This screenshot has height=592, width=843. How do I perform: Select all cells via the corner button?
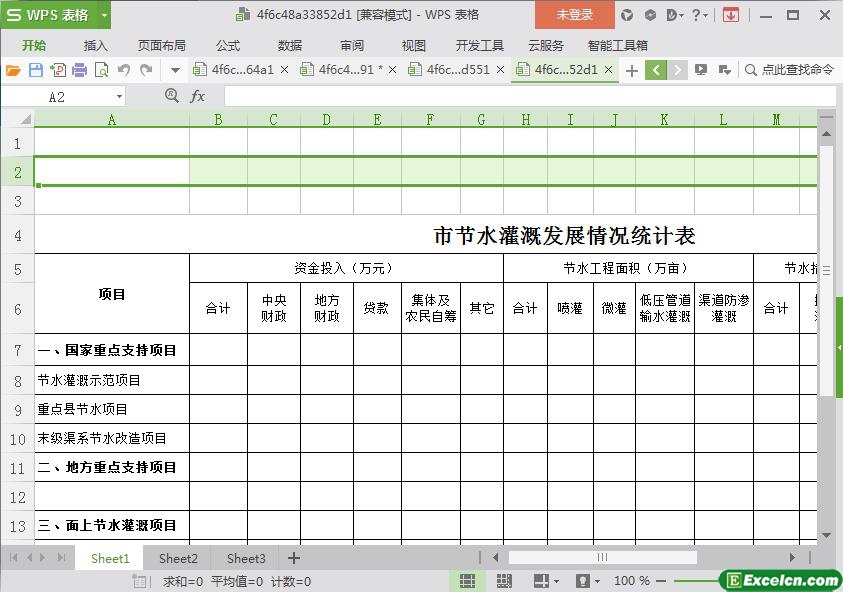[19, 119]
